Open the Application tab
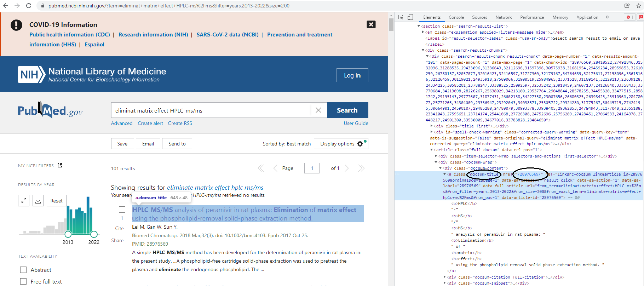This screenshot has height=286, width=644. pyautogui.click(x=587, y=17)
